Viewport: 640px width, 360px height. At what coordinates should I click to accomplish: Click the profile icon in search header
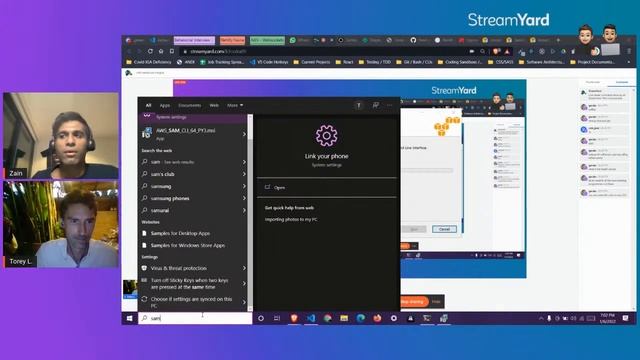[x=359, y=105]
